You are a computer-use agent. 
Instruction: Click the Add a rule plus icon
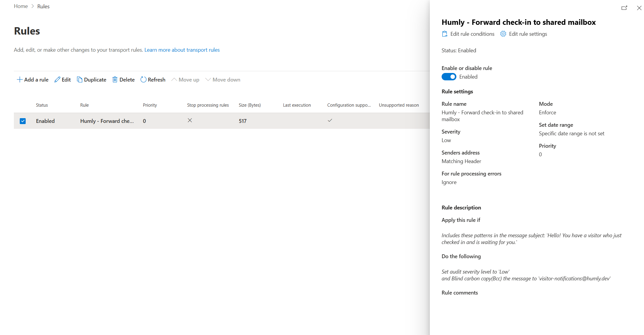[x=19, y=80]
